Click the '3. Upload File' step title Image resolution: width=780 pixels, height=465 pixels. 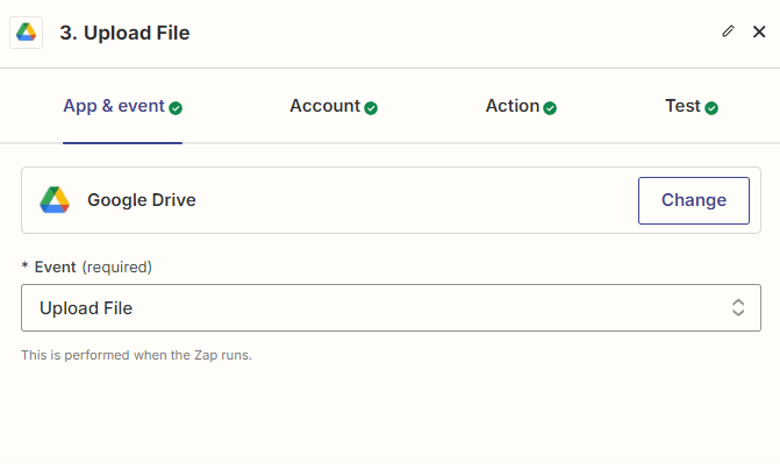point(125,33)
